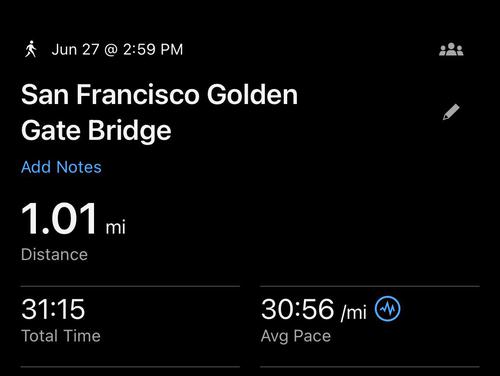The height and width of the screenshot is (376, 500).
Task: Click the word Gate Bridge in title
Action: point(96,130)
